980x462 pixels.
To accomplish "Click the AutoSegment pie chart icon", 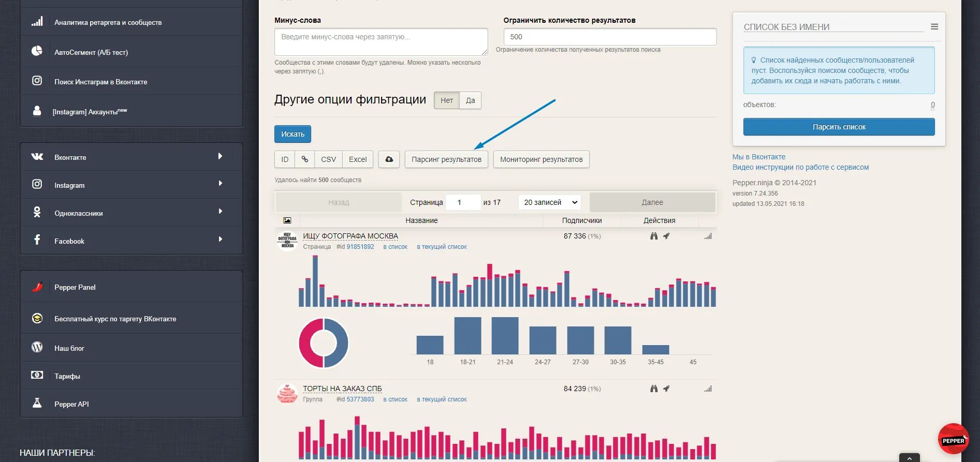I will 37,51.
